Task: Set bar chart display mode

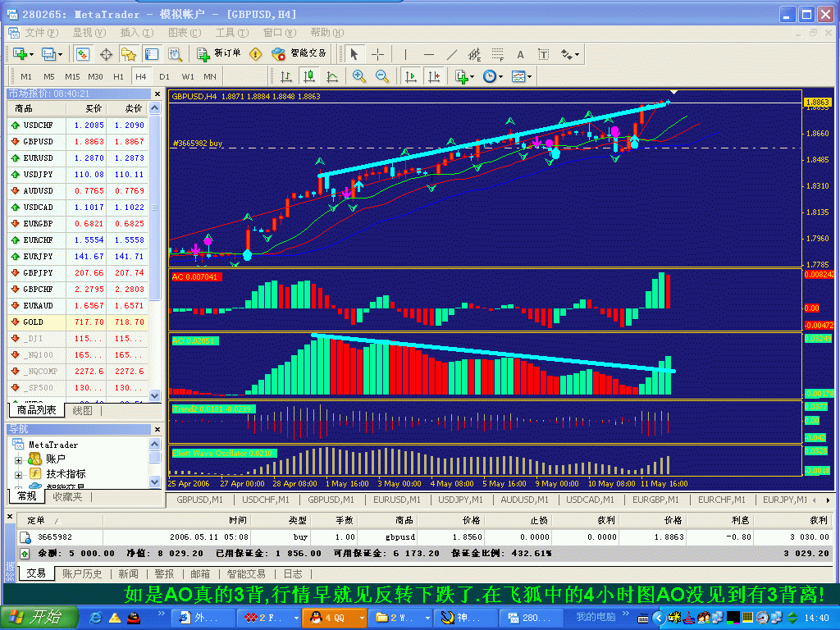Action: (286, 76)
